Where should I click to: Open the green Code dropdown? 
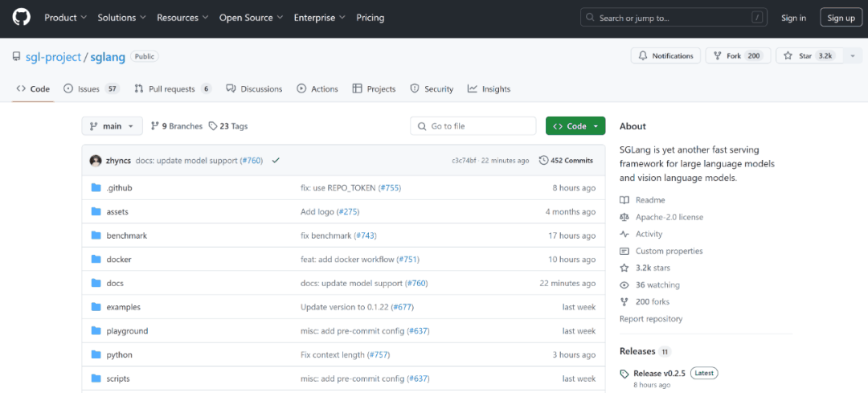click(x=575, y=126)
